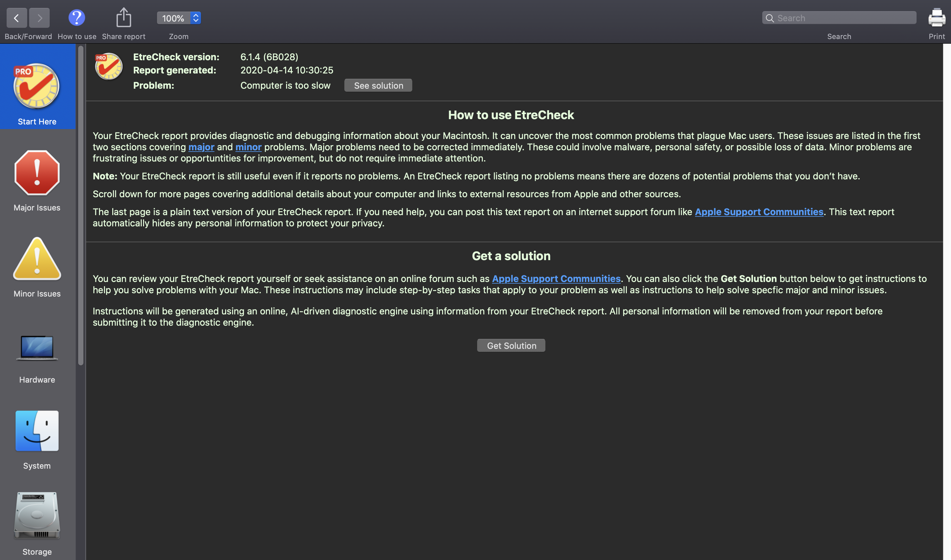Follow the major problems link
Screen dimensions: 951x560
point(201,147)
